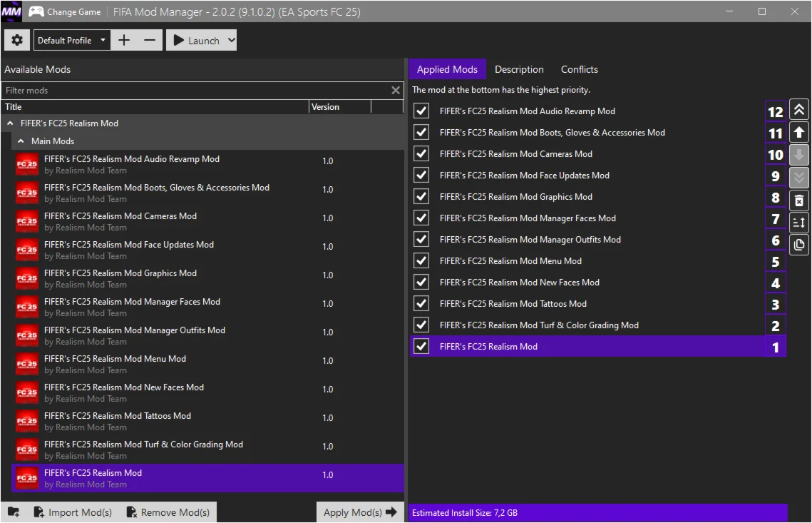
Task: Click the sort mods order icon
Action: [x=799, y=223]
